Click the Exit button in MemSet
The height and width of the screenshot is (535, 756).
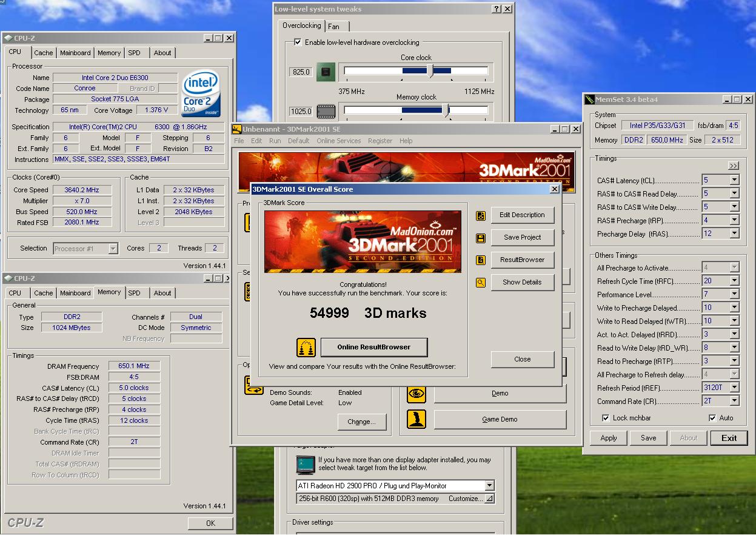tap(729, 438)
